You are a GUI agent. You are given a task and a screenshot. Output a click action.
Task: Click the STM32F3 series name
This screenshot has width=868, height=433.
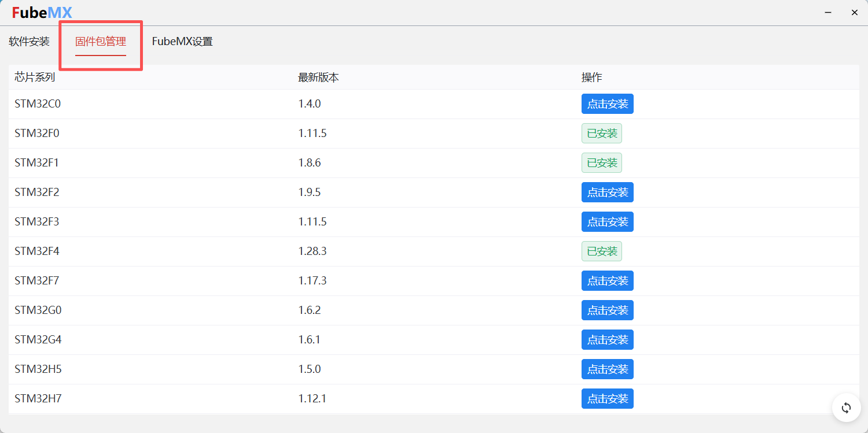[37, 222]
